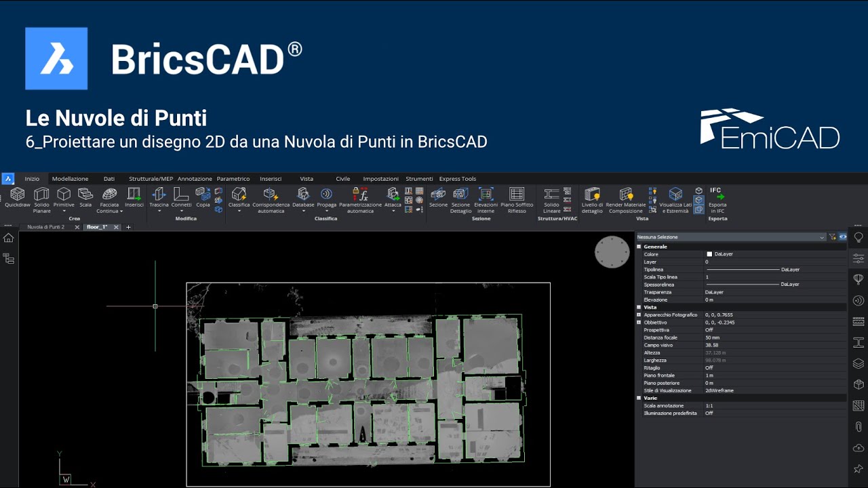This screenshot has width=868, height=488.
Task: Add a new drawing tab with plus
Action: [128, 227]
